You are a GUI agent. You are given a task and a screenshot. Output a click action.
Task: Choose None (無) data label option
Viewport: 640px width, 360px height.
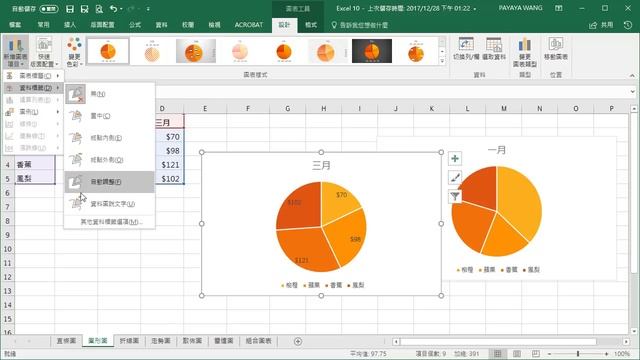coord(109,94)
